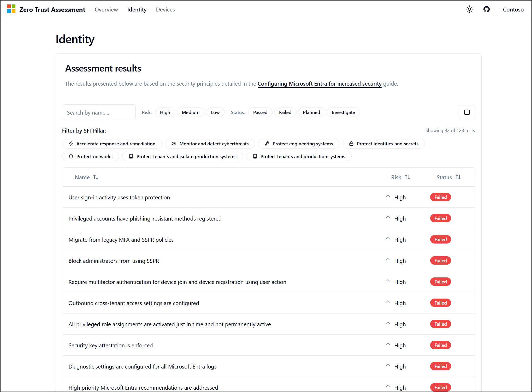
Task: Toggle the light/dark theme sun icon
Action: [469, 10]
